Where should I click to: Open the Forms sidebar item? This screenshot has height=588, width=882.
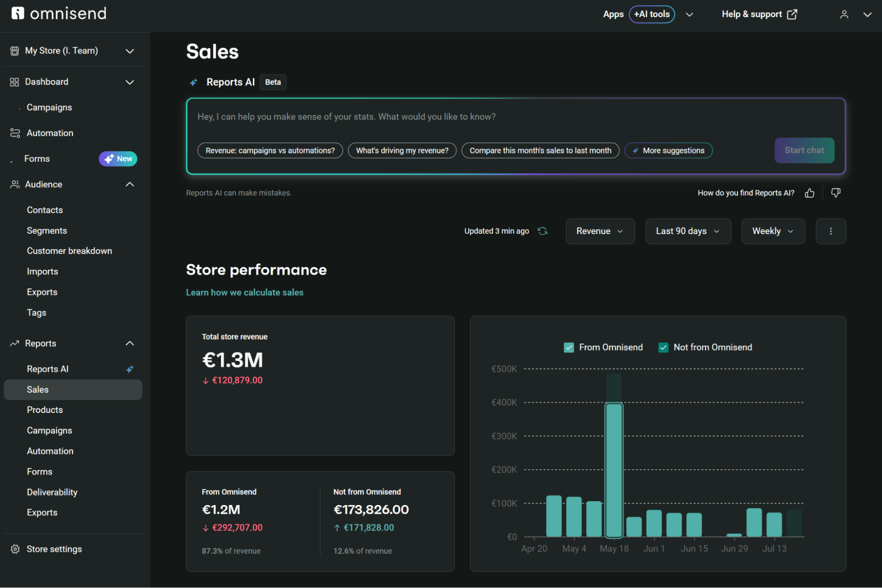37,159
